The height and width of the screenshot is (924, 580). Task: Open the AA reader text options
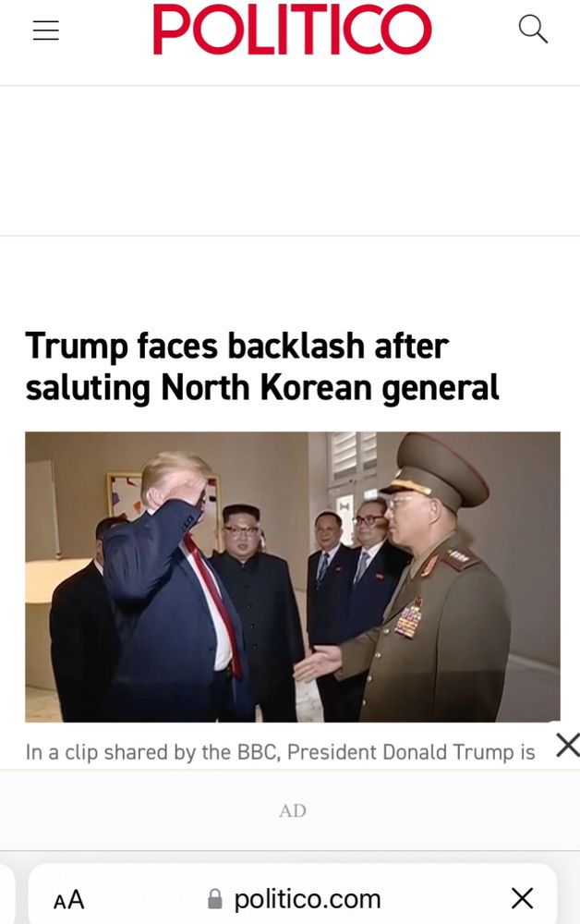(69, 900)
